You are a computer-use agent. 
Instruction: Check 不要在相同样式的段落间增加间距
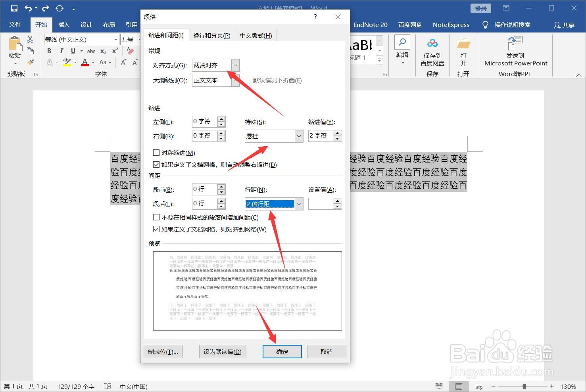tap(156, 217)
